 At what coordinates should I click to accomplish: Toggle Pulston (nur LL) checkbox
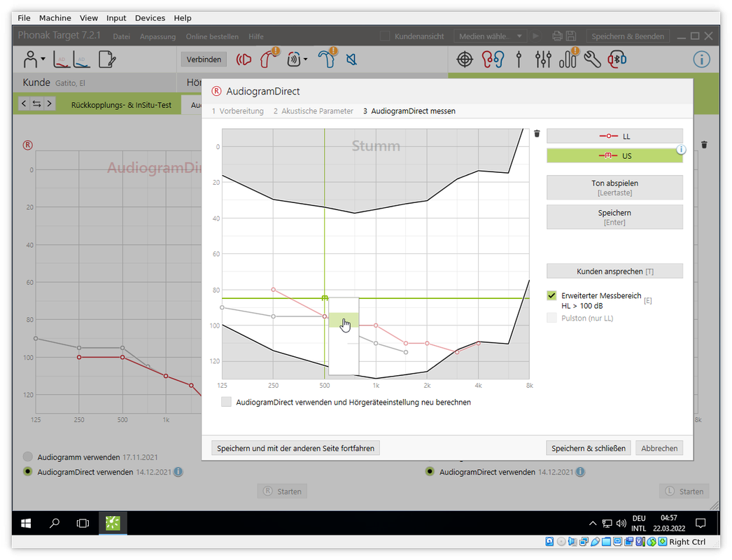(x=552, y=318)
